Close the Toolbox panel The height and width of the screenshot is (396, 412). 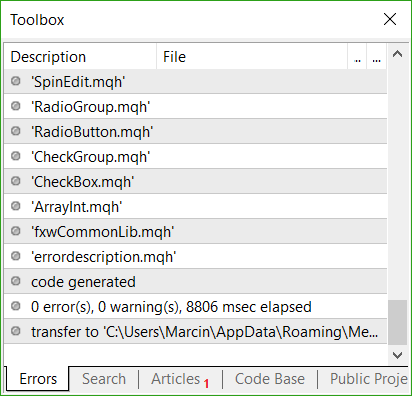pos(390,19)
